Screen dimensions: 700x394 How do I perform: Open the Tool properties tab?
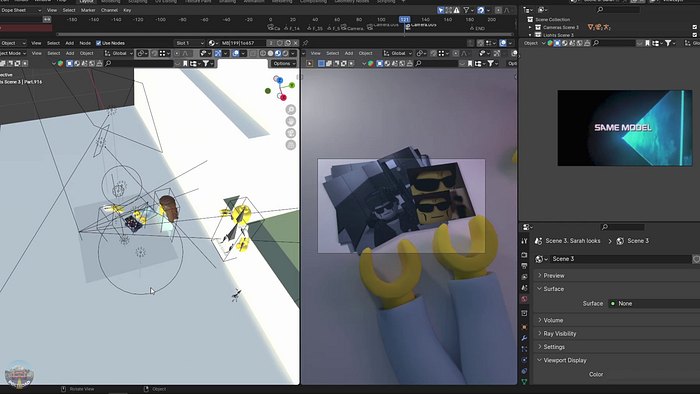click(524, 241)
